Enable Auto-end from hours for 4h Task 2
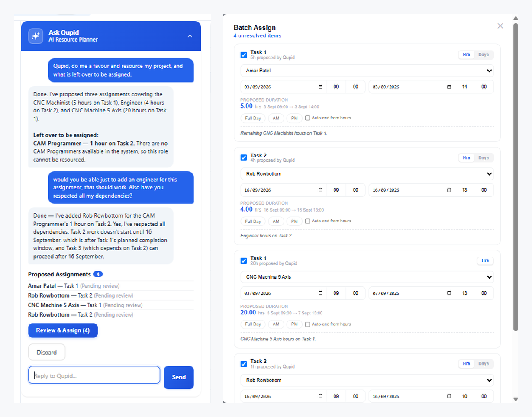The height and width of the screenshot is (417, 532). (307, 221)
